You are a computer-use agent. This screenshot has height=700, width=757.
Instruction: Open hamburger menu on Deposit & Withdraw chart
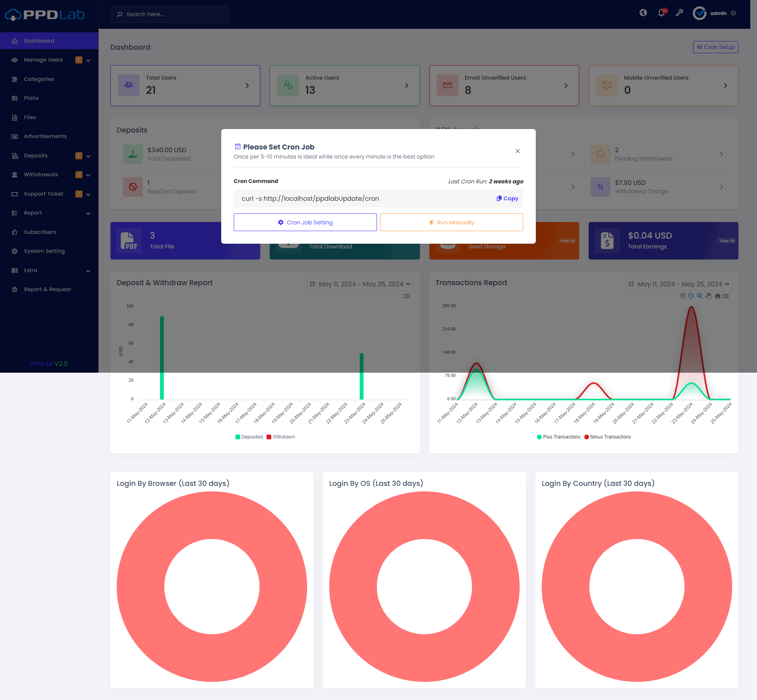407,296
